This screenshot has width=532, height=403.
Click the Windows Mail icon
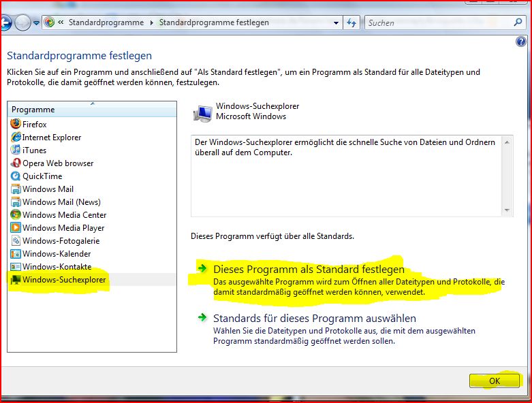(16, 189)
